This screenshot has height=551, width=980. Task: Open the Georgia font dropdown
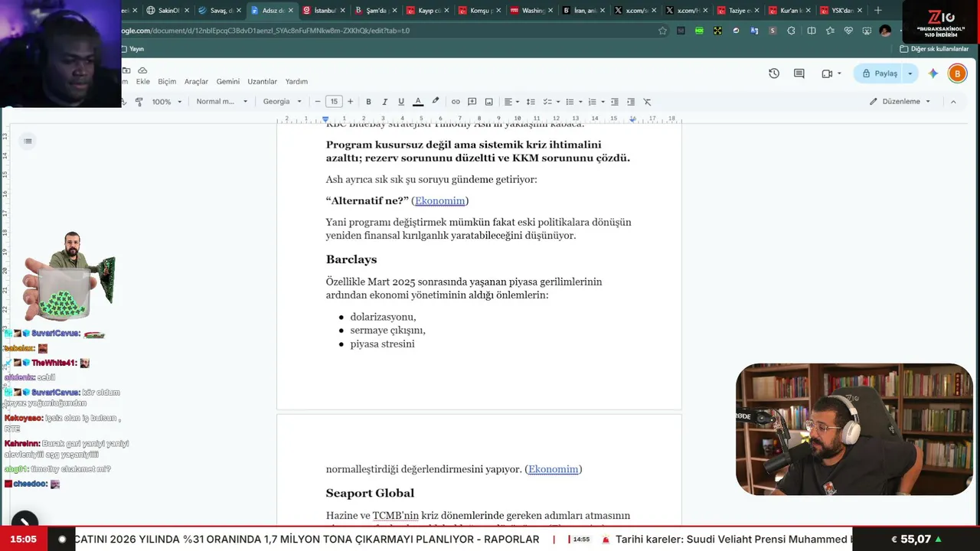(283, 102)
